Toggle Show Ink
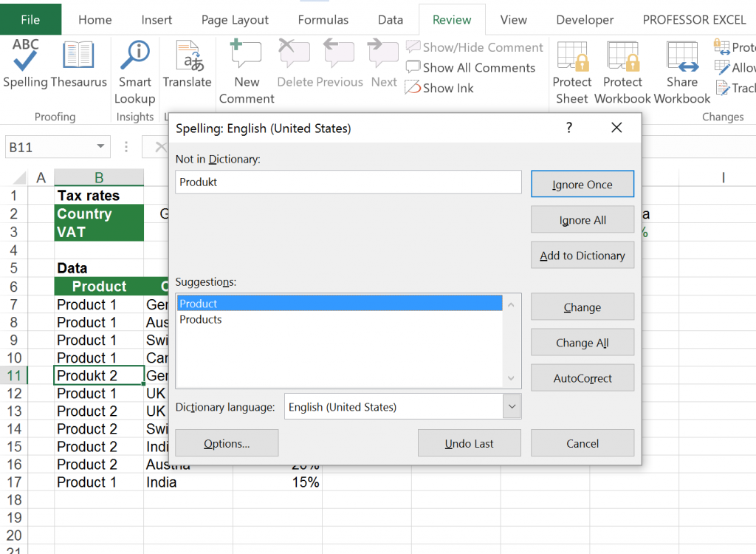This screenshot has width=756, height=554. coord(439,88)
